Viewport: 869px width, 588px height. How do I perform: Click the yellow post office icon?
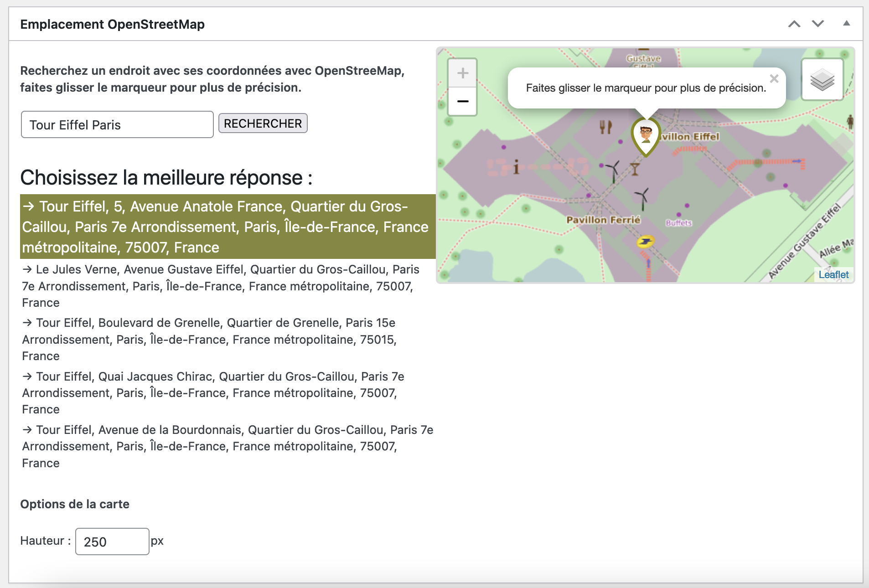point(645,242)
